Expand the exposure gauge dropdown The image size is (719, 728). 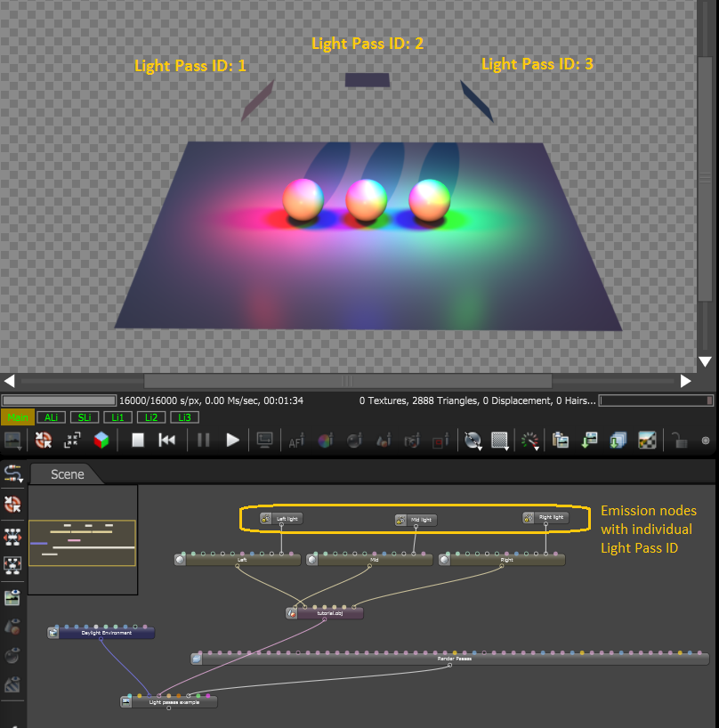click(537, 449)
